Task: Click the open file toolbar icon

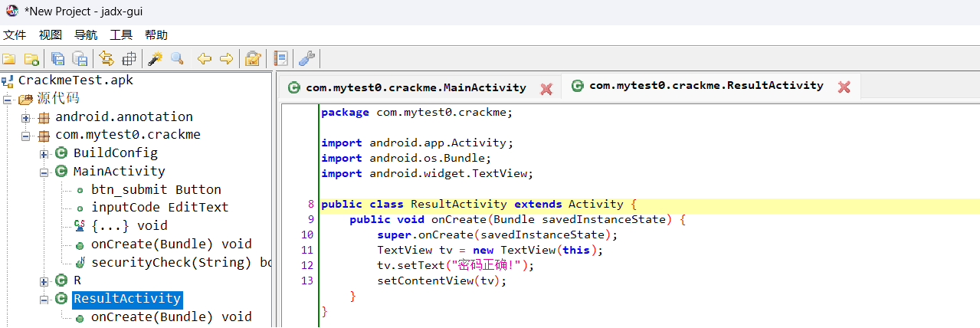Action: (x=9, y=58)
